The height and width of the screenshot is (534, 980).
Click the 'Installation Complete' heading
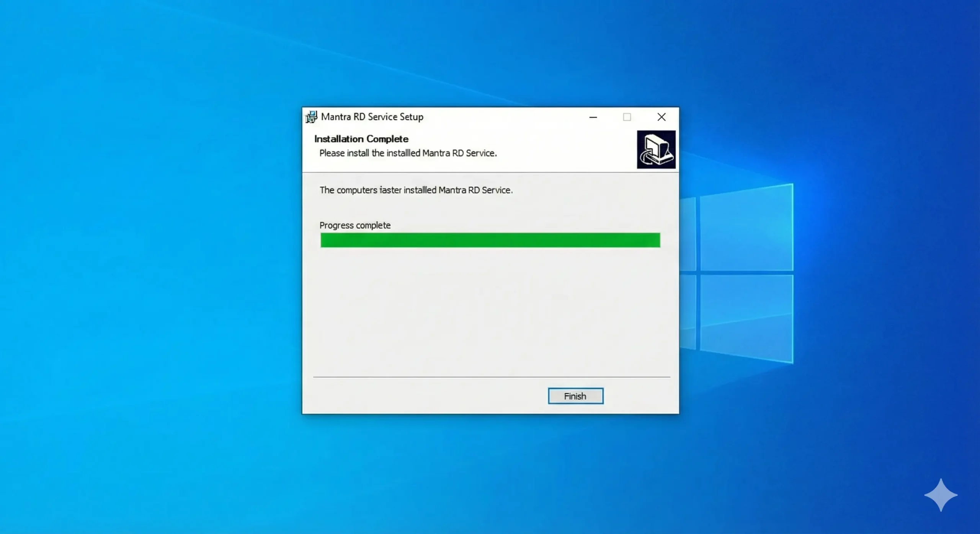(361, 139)
